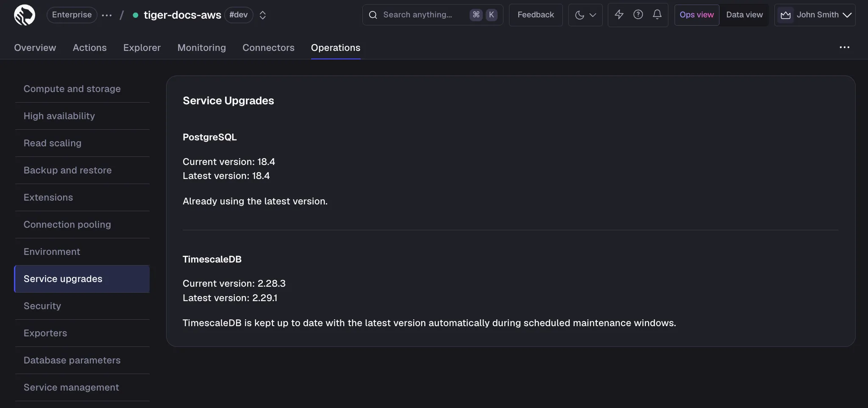The height and width of the screenshot is (408, 868).
Task: Click the moon theme icon
Action: click(x=579, y=15)
